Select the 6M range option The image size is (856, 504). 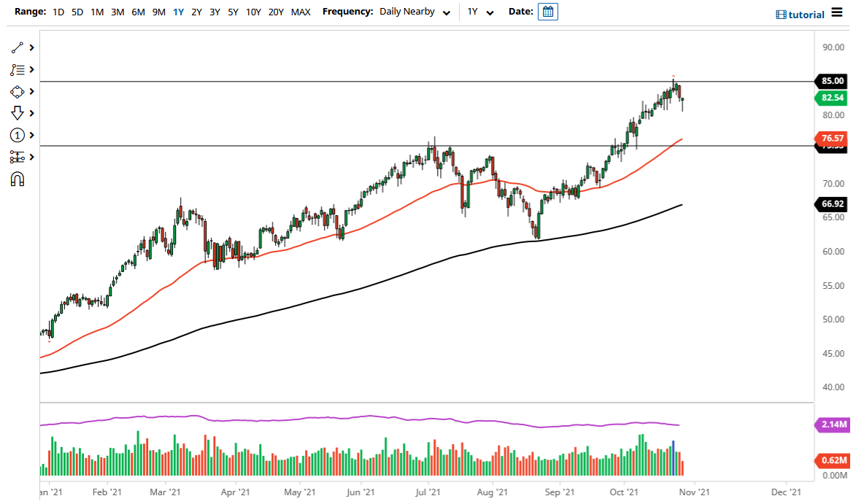coord(139,12)
